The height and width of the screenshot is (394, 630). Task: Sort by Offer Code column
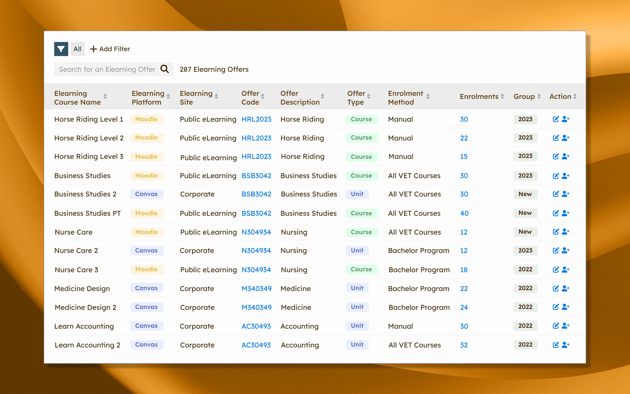pyautogui.click(x=262, y=96)
